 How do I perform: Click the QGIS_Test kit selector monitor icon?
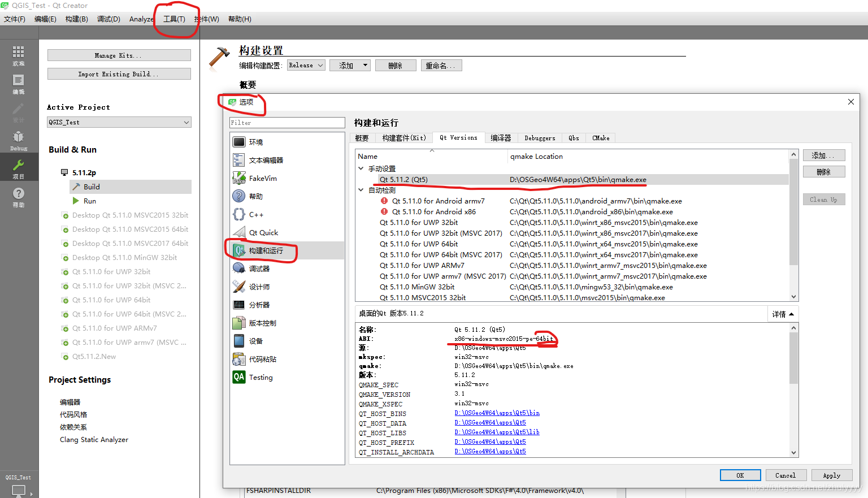[19, 490]
